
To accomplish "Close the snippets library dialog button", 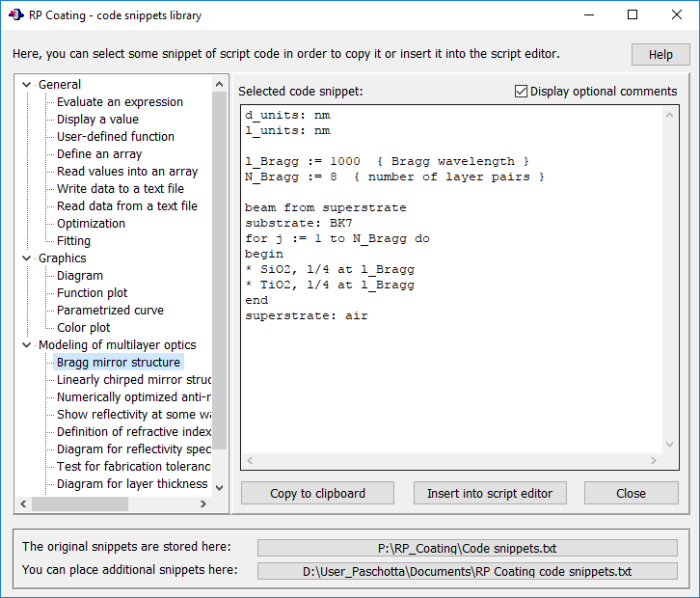I will (x=631, y=493).
